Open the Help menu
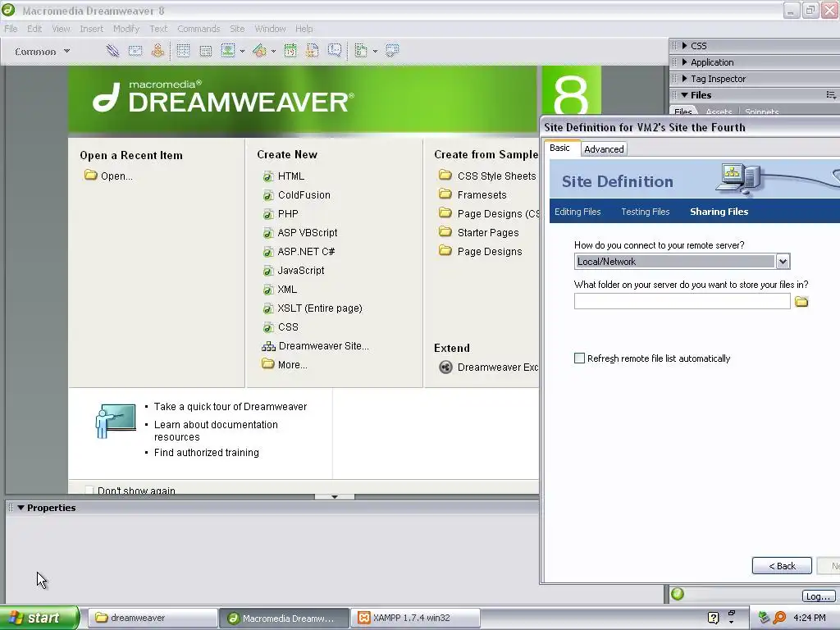Image resolution: width=840 pixels, height=630 pixels. coord(304,29)
